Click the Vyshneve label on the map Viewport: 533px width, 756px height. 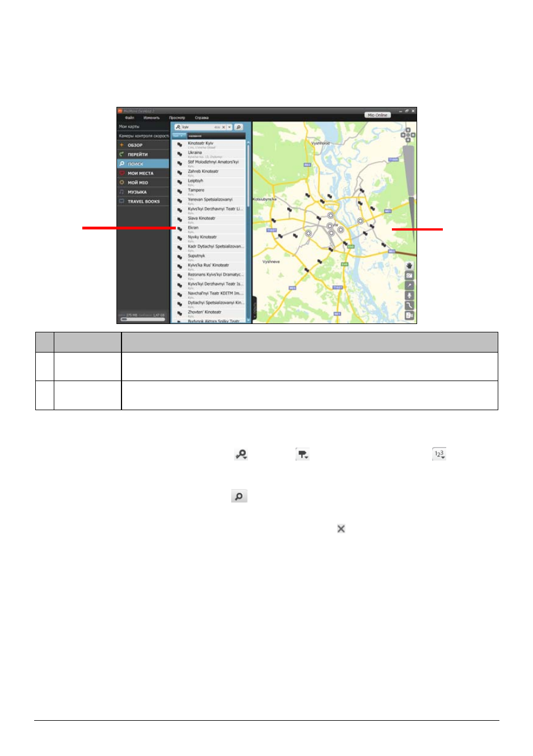point(271,261)
